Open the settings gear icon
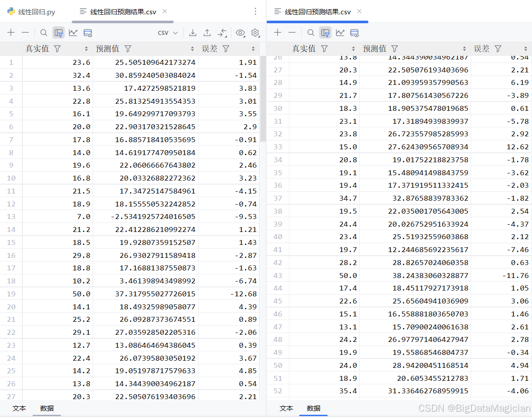The width and height of the screenshot is (532, 417). [x=255, y=33]
